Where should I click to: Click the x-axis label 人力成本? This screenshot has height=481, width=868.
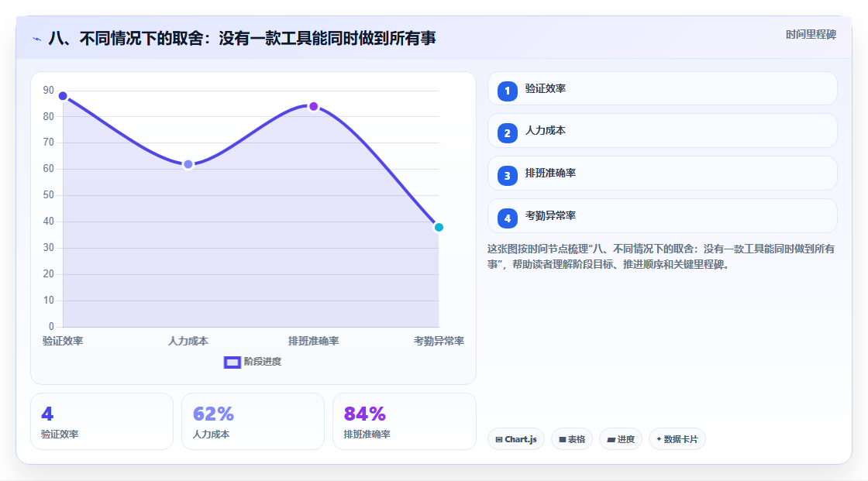tap(188, 341)
